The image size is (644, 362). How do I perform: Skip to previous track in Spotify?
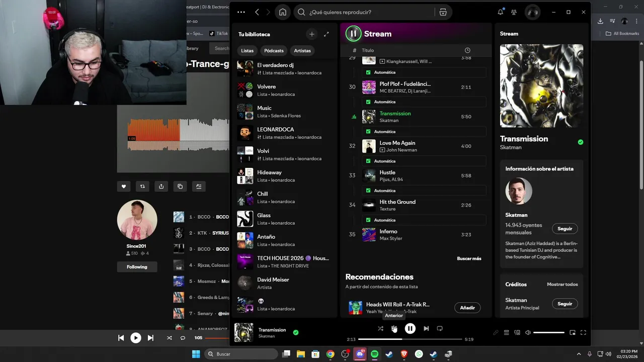point(394,328)
